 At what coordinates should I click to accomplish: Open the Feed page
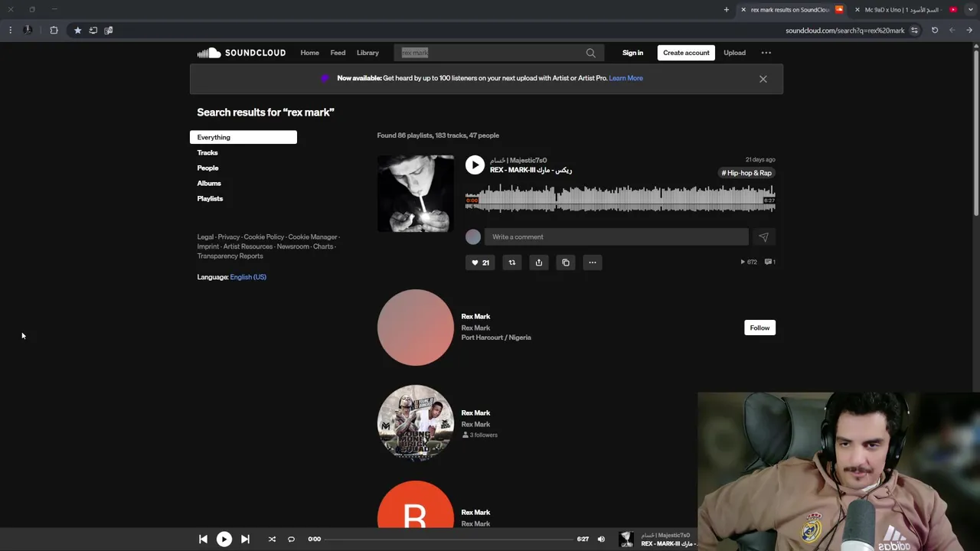click(338, 53)
